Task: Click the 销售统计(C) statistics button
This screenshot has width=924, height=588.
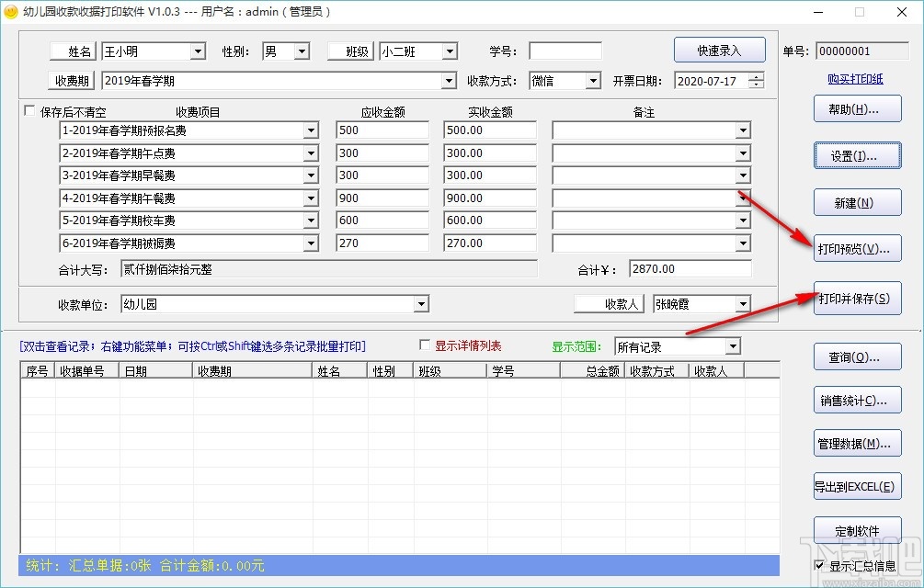Action: click(856, 400)
